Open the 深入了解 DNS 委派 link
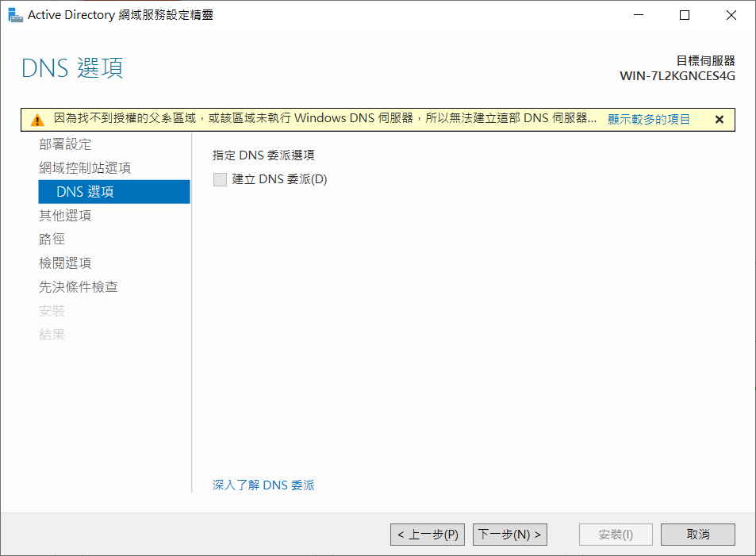Screen dimensions: 756x556 pyautogui.click(x=263, y=485)
